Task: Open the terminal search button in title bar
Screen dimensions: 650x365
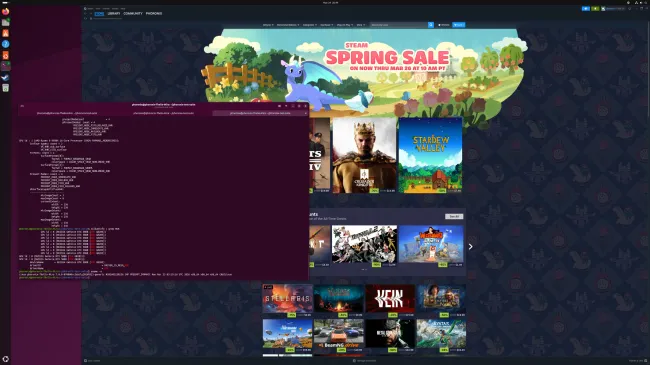Action: pos(279,106)
